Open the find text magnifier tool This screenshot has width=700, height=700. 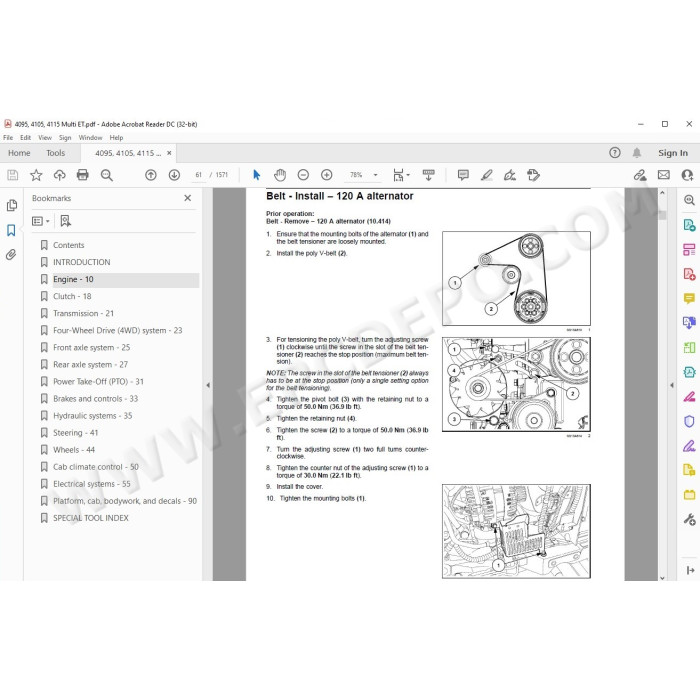point(106,175)
